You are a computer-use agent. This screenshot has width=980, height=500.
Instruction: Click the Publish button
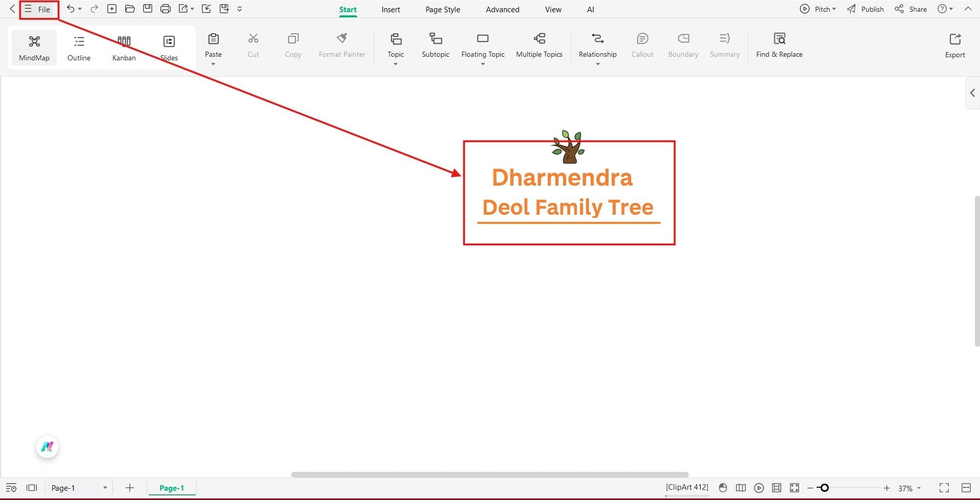click(x=865, y=9)
